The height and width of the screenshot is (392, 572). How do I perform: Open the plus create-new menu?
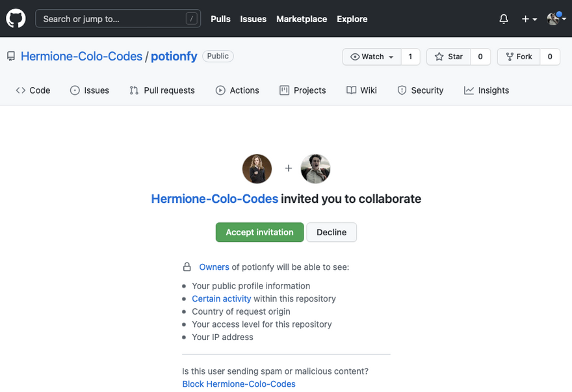pos(529,19)
